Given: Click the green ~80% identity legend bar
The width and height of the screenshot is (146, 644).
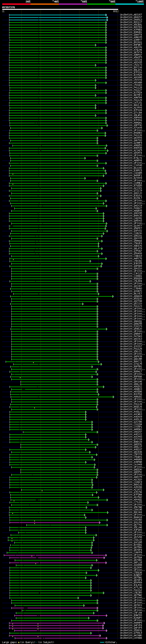Looking at the screenshot, I should (x=101, y=4).
